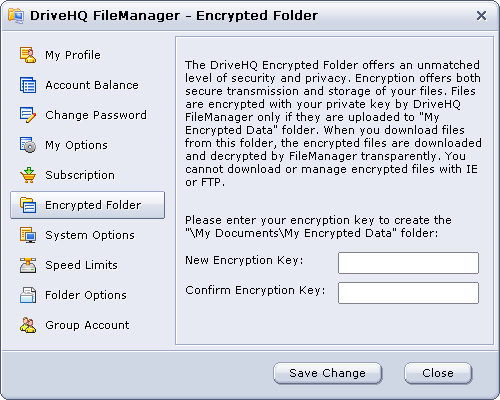
Task: Select the Account Balance icon
Action: point(28,85)
